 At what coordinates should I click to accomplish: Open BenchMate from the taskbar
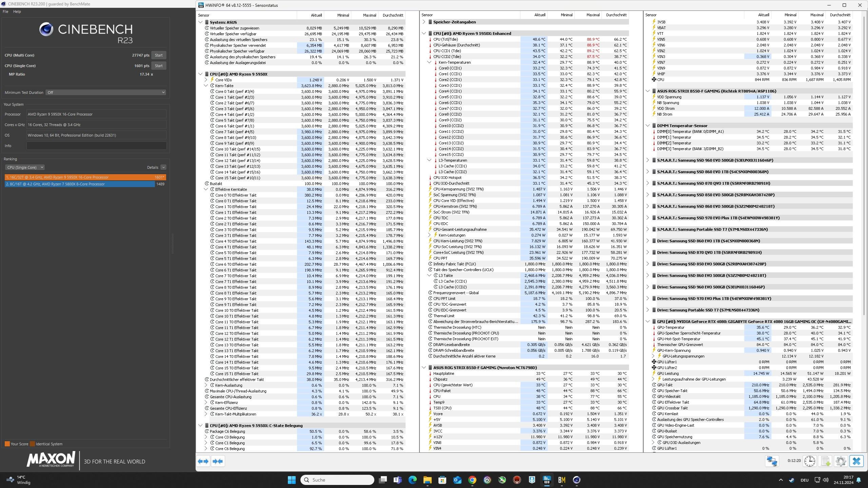tap(561, 480)
